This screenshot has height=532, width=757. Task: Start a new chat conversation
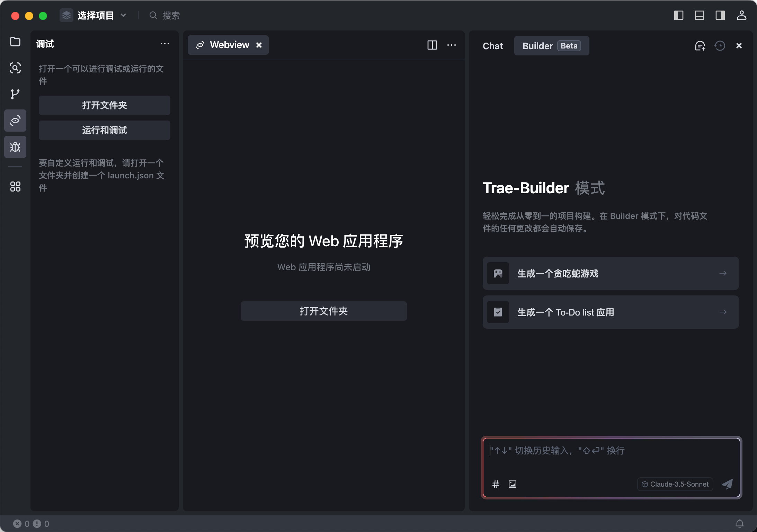pos(700,45)
